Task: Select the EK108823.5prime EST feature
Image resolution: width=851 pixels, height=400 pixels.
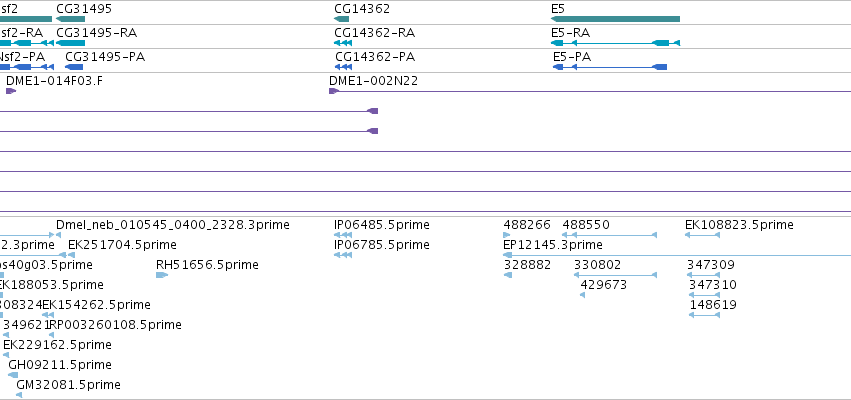Action: (x=702, y=235)
